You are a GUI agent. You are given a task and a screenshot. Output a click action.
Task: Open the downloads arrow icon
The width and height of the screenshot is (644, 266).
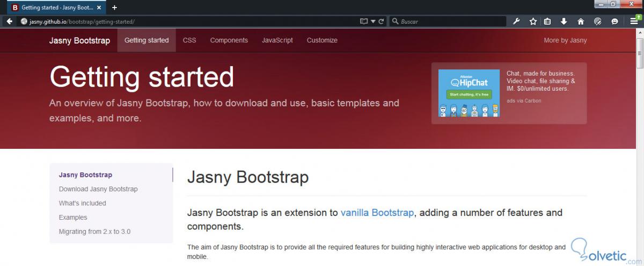563,21
